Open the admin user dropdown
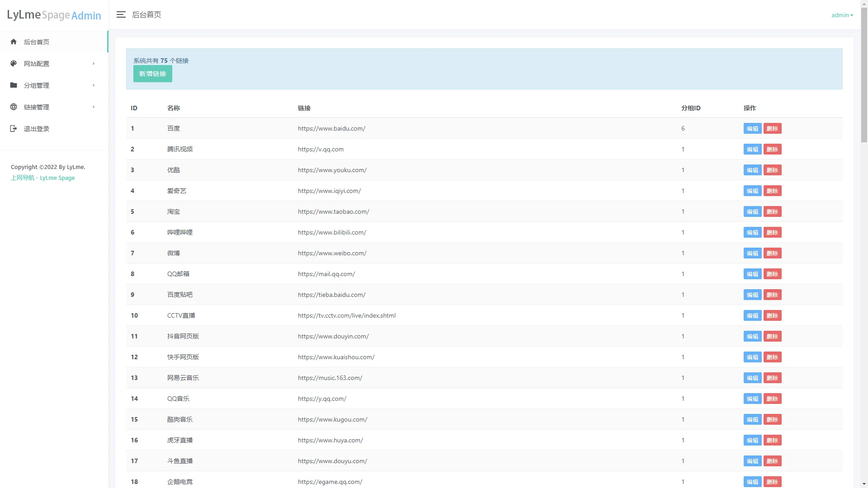 tap(842, 15)
